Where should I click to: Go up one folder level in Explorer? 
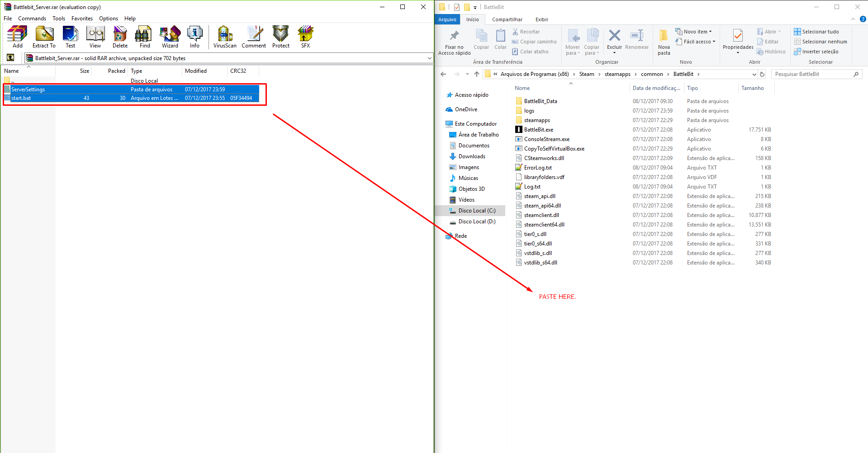477,74
